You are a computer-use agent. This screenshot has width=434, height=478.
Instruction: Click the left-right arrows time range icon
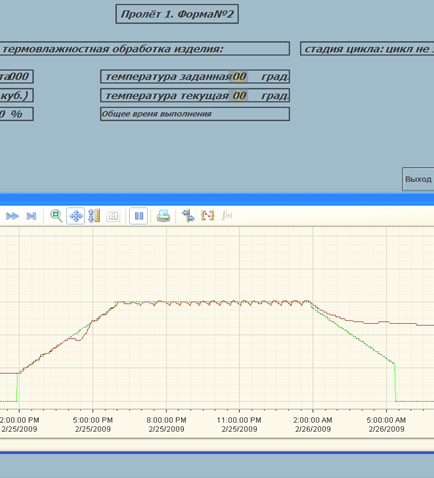pos(188,216)
